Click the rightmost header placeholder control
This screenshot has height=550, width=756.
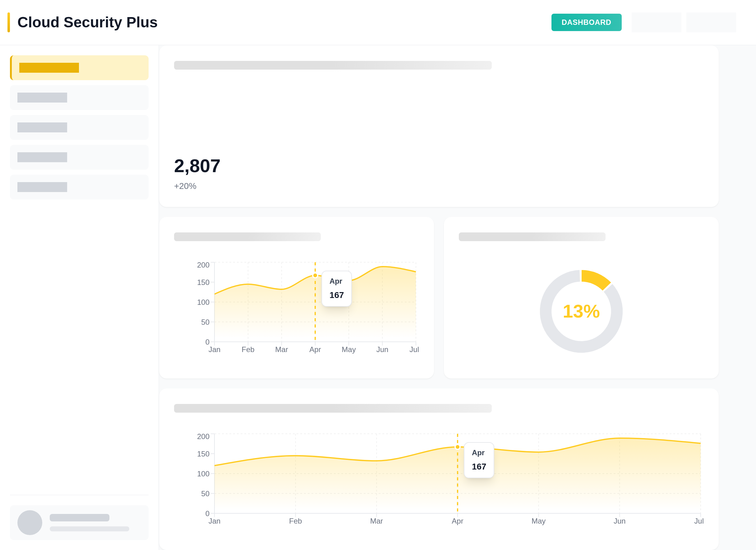(x=711, y=22)
